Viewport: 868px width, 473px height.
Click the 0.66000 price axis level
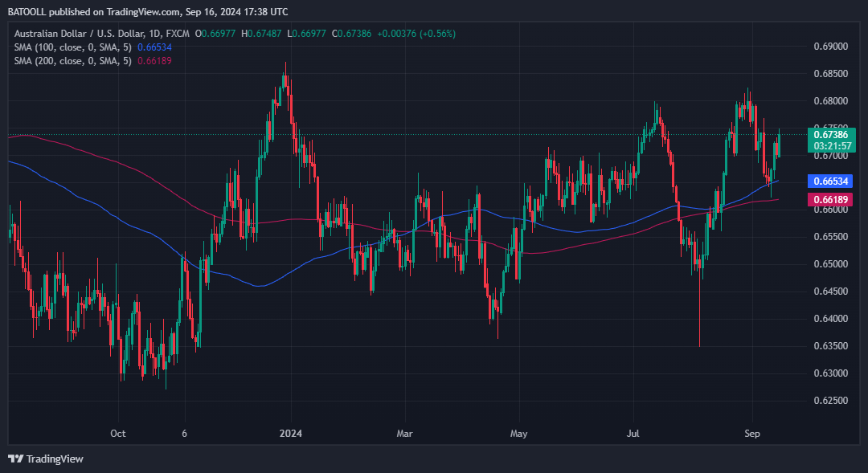(x=830, y=210)
